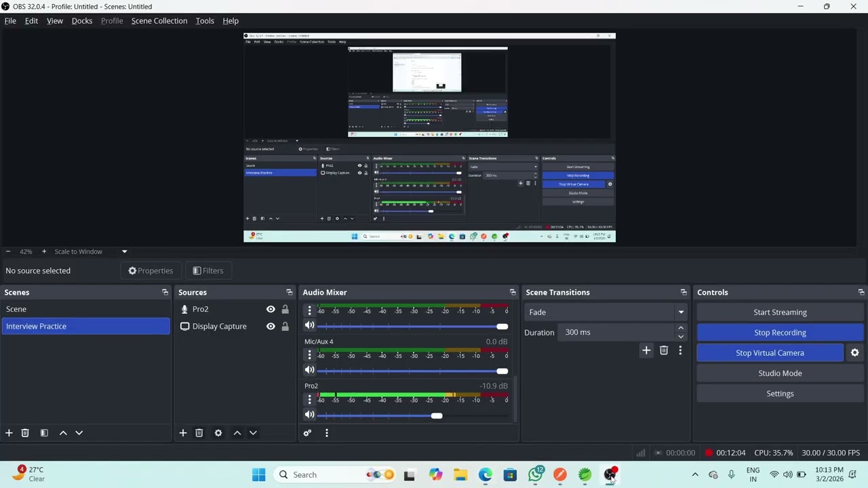Image resolution: width=868 pixels, height=488 pixels.
Task: Remove the scene transition with the trash icon
Action: [664, 350]
